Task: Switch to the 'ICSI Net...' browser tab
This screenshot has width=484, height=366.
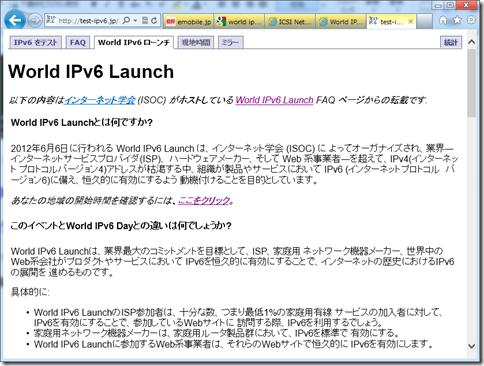Action: coord(290,22)
